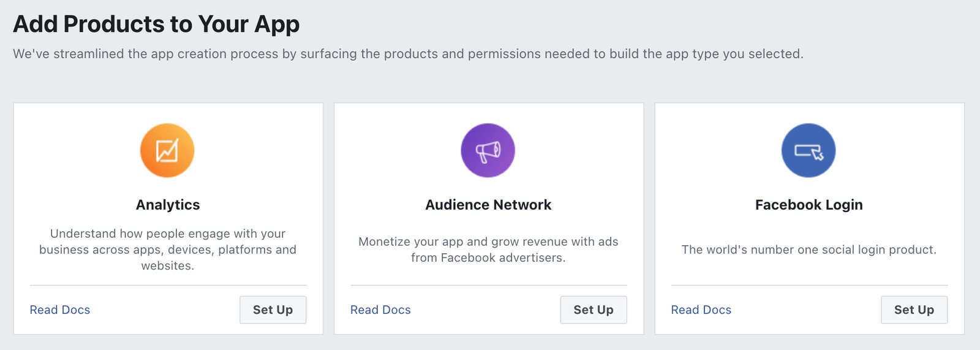Select the Facebook Login card title

(809, 205)
